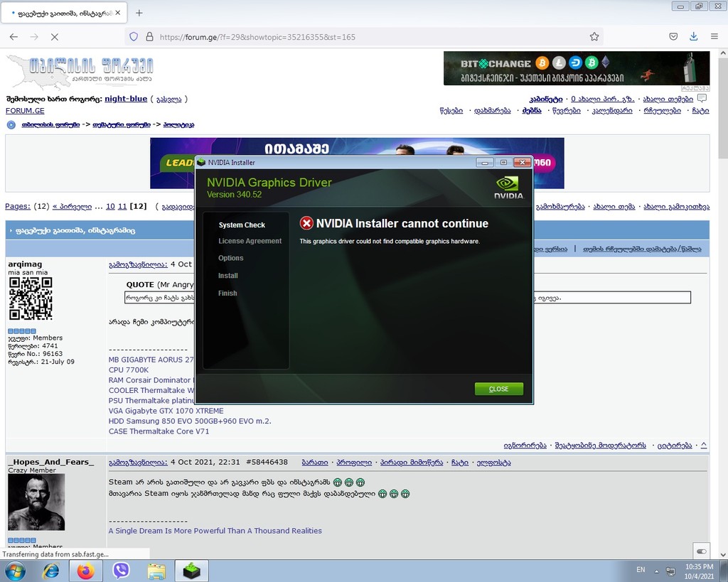Click License Agreement step in installer
The height and width of the screenshot is (582, 728).
coord(250,241)
